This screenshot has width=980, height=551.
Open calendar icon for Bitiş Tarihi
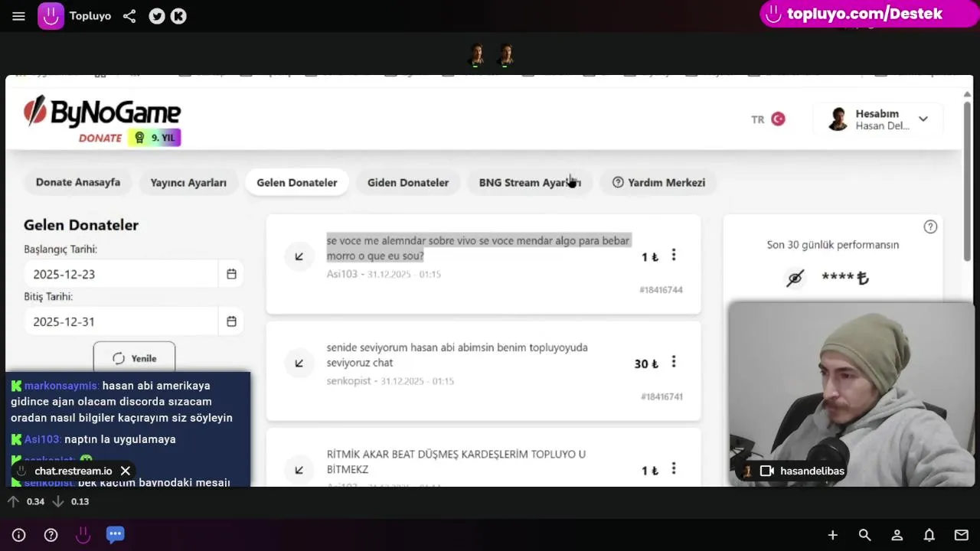(x=231, y=321)
